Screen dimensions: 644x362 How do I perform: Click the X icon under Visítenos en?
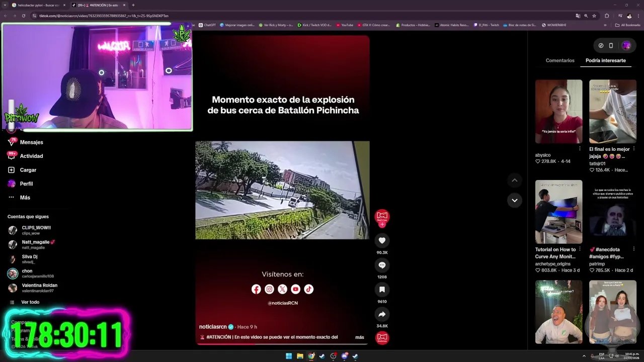pyautogui.click(x=282, y=289)
